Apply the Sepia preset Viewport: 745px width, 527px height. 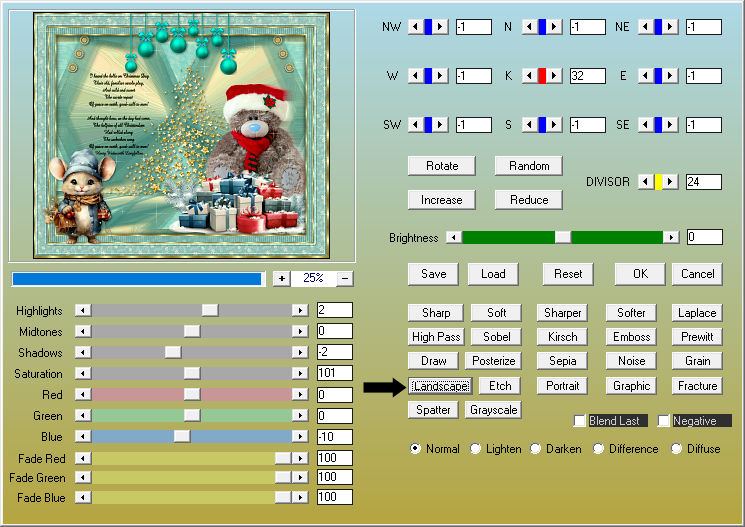pos(562,361)
